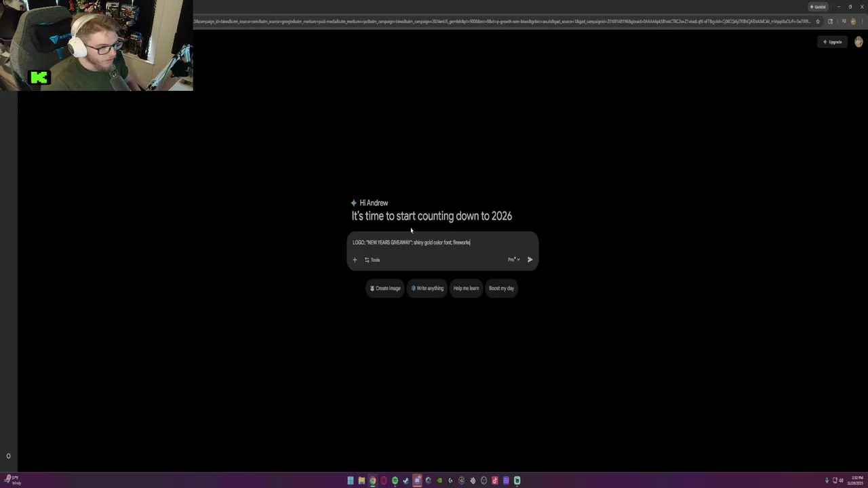Image resolution: width=868 pixels, height=488 pixels.
Task: Open the green Kick app taskbar icon
Action: [x=517, y=481]
